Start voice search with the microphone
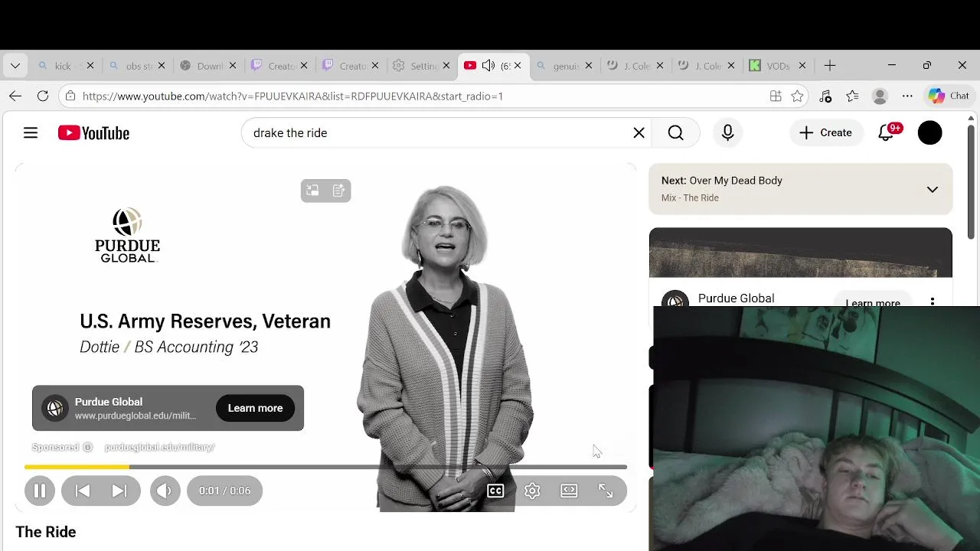Image resolution: width=980 pixels, height=551 pixels. click(x=727, y=133)
